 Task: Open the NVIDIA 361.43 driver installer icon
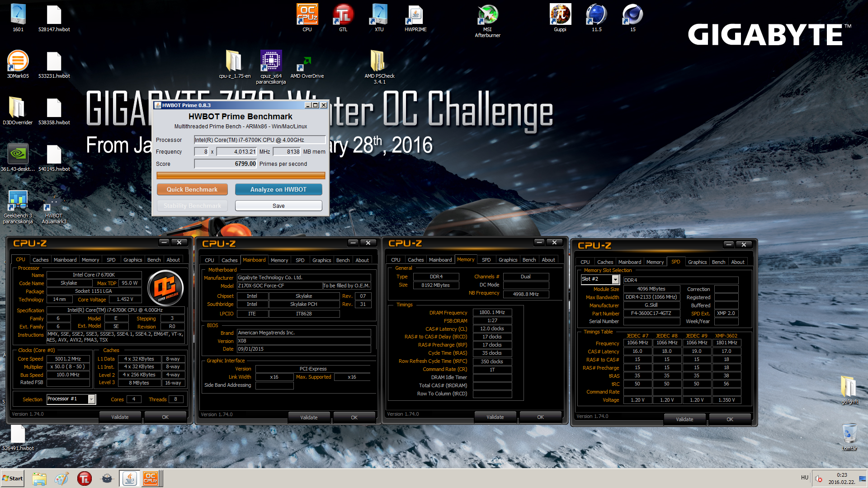coord(18,158)
